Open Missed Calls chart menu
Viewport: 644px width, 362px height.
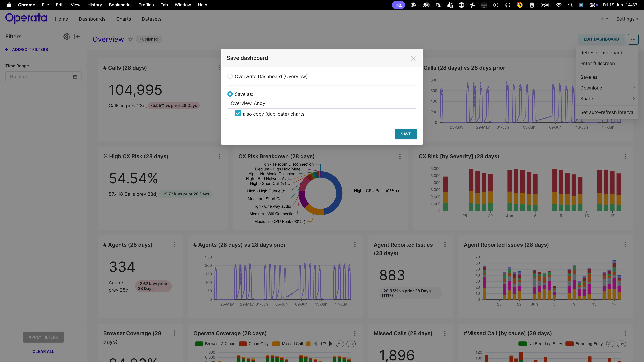point(445,333)
